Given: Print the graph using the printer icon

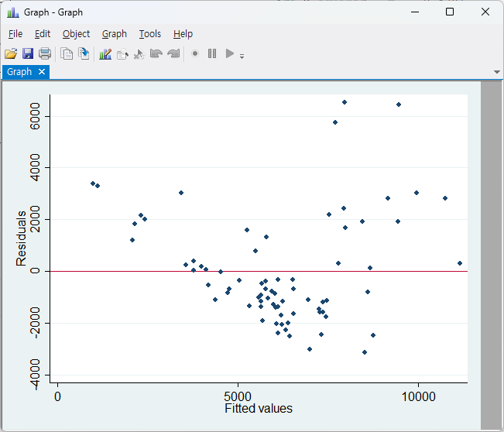Looking at the screenshot, I should (45, 54).
